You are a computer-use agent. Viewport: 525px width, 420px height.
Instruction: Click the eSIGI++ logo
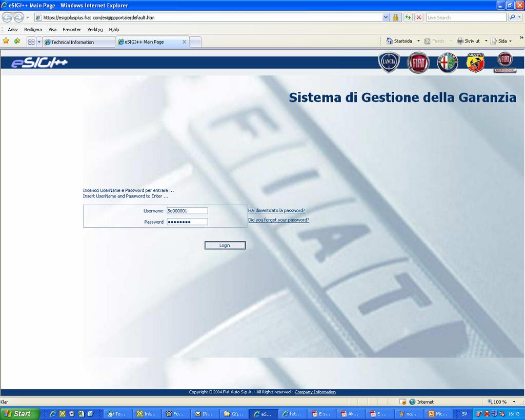click(x=39, y=62)
